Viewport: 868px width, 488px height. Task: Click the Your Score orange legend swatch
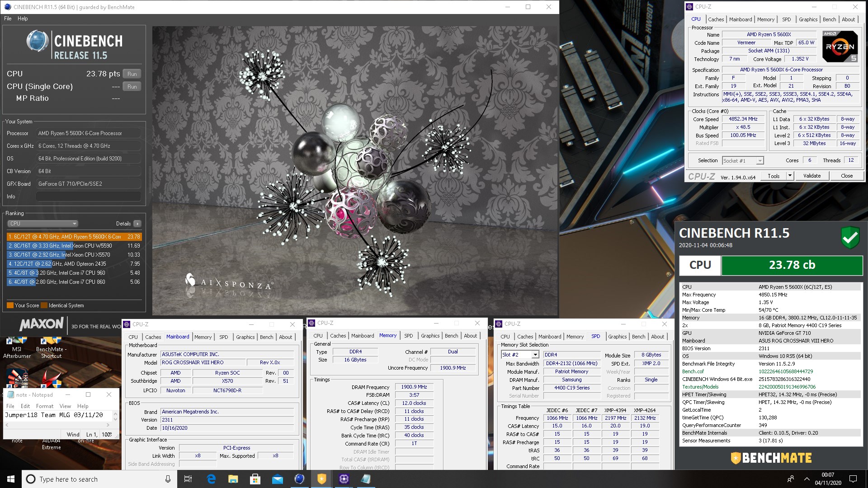point(10,305)
